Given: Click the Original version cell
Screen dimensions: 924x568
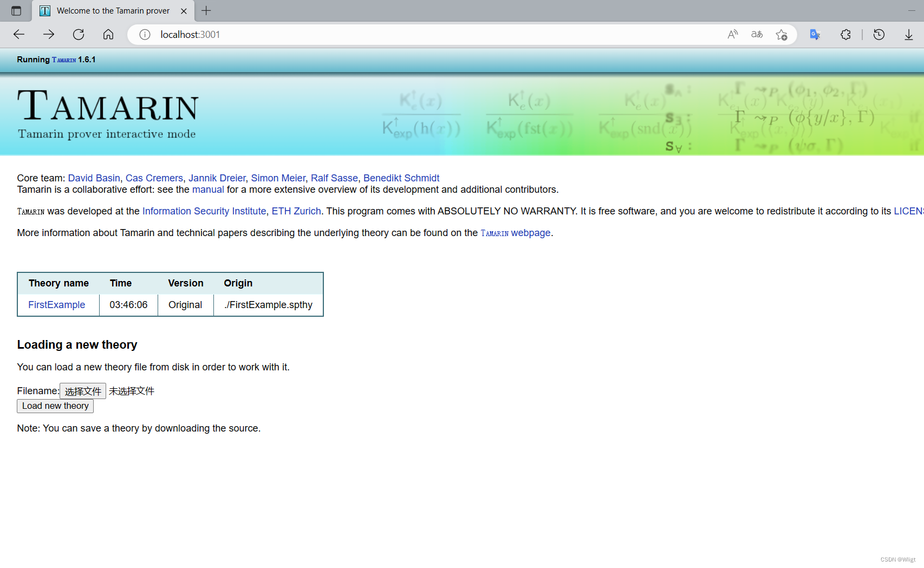Looking at the screenshot, I should 185,305.
